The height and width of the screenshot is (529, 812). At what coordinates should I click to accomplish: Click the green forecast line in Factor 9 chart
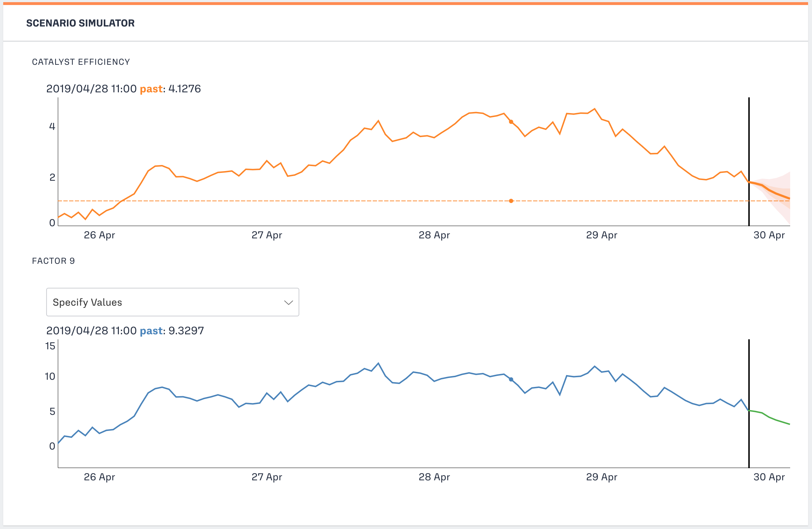click(x=770, y=418)
